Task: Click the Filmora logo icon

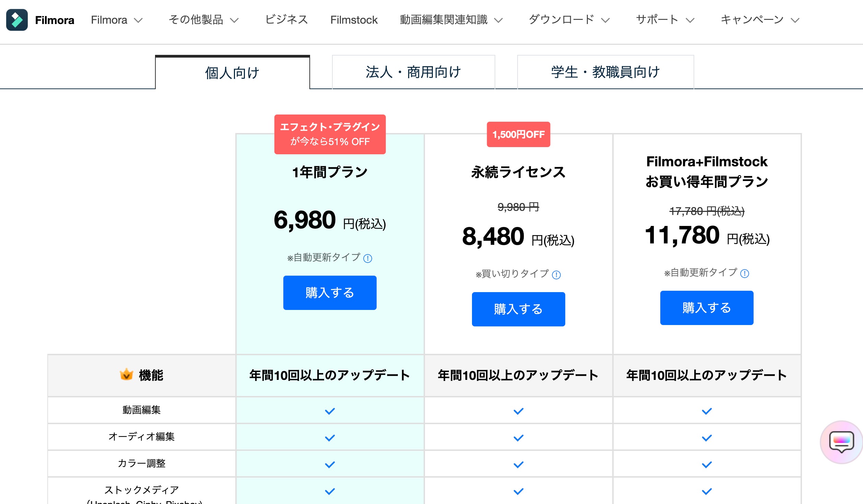Action: click(17, 20)
